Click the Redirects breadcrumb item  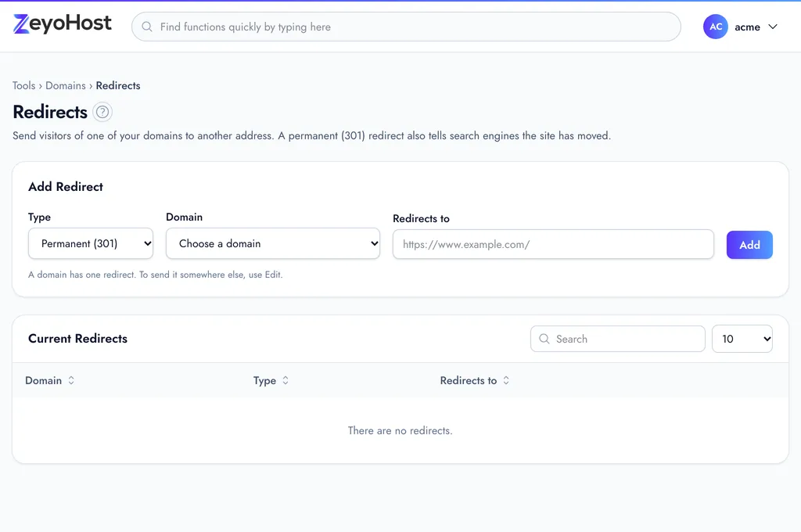point(118,85)
